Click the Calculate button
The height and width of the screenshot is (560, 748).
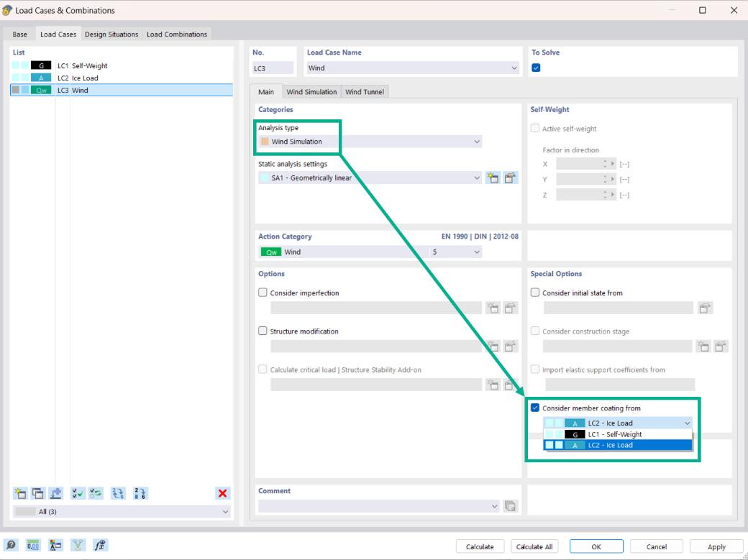point(480,546)
